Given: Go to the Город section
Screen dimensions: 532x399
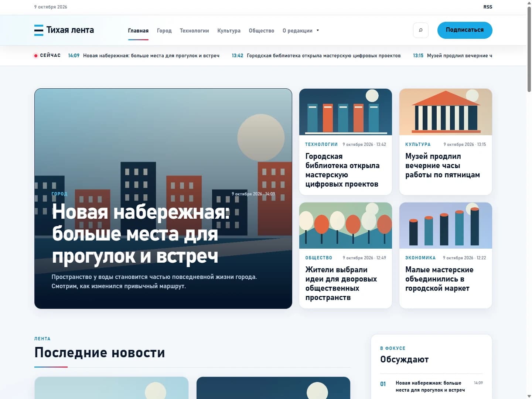Looking at the screenshot, I should coord(164,31).
